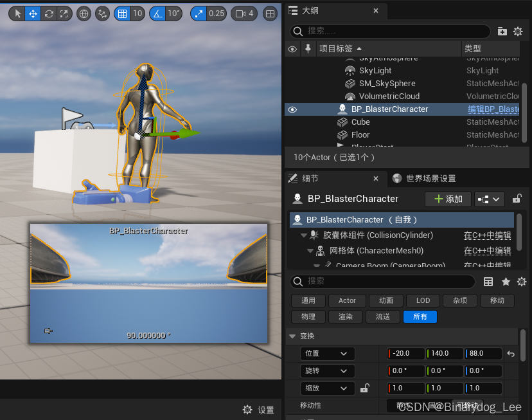The width and height of the screenshot is (532, 420).
Task: Focus the details 搜索 field
Action: pyautogui.click(x=382, y=282)
